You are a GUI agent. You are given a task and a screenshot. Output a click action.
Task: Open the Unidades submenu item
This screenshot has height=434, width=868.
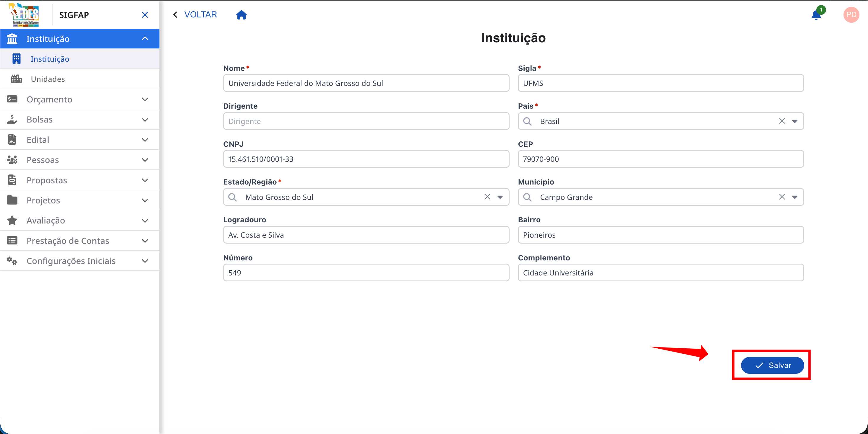click(48, 79)
